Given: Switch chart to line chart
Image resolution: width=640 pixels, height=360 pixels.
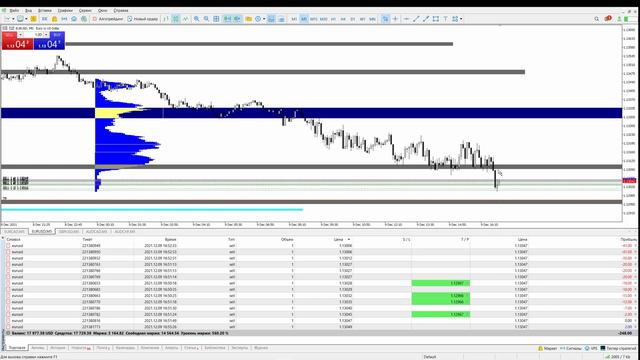Looking at the screenshot, I should click(185, 19).
